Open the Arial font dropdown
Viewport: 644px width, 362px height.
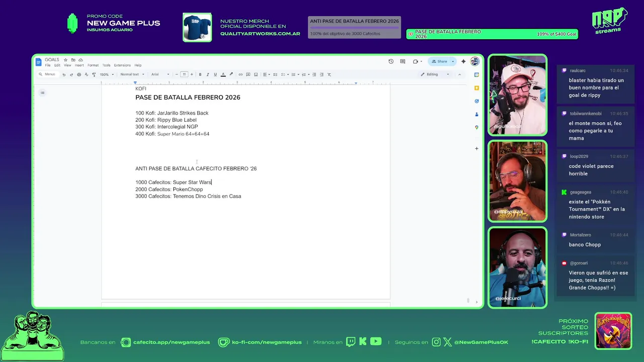(160, 74)
